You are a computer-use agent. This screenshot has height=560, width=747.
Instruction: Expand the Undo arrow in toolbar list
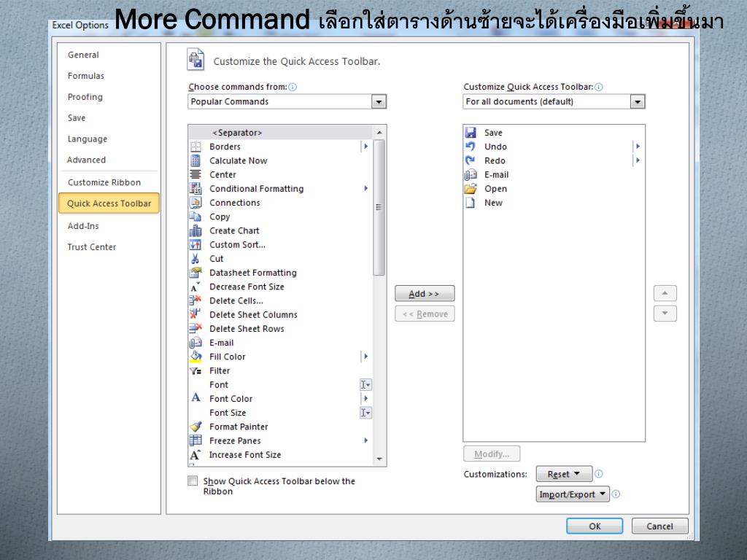638,147
